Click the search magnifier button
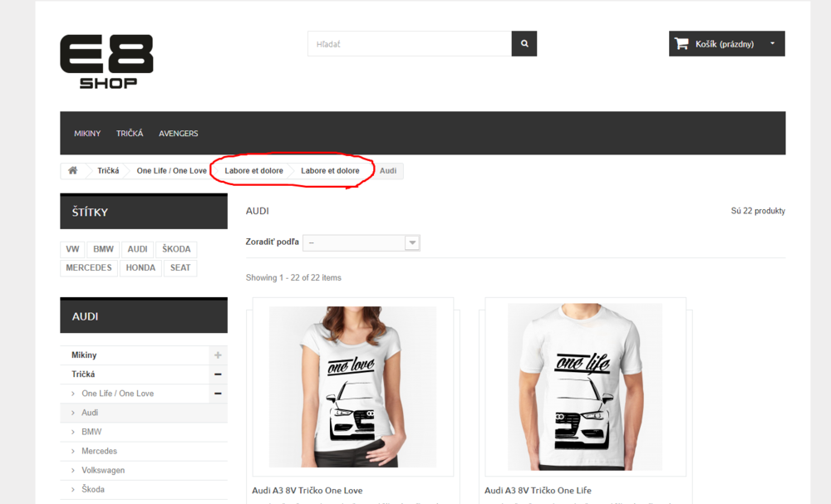Screen dimensions: 831x504 [524, 43]
